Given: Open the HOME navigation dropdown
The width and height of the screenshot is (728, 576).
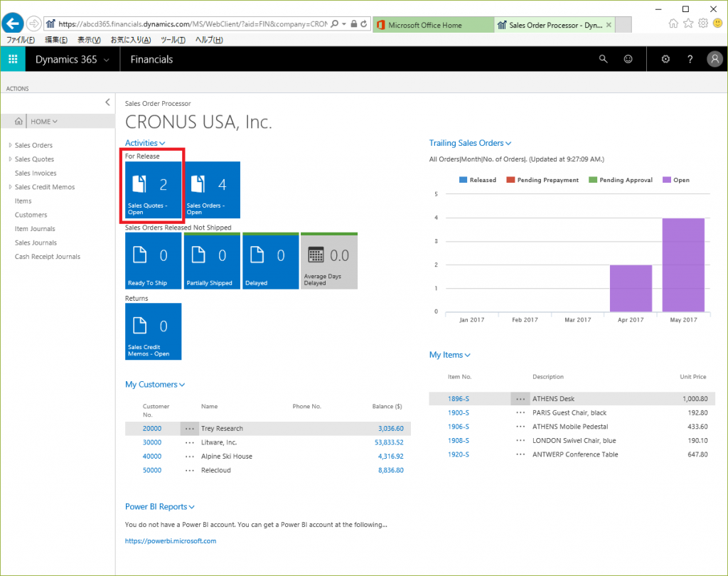Looking at the screenshot, I should pyautogui.click(x=44, y=121).
